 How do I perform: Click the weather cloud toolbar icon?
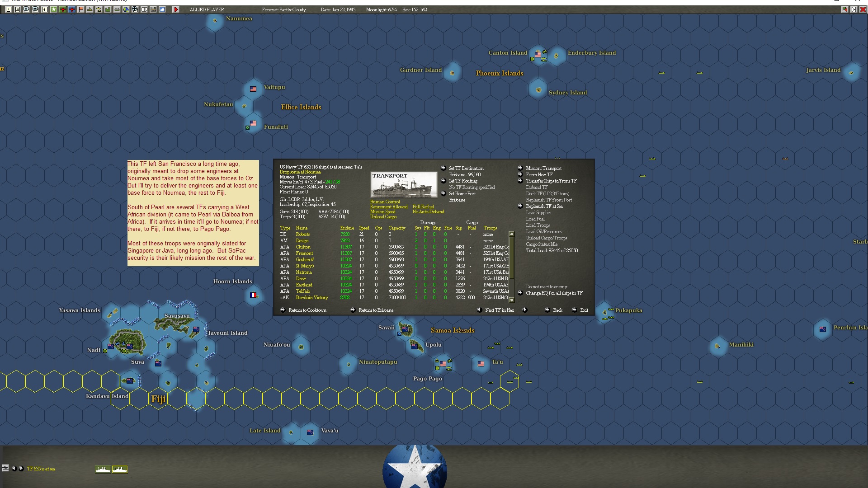point(162,9)
